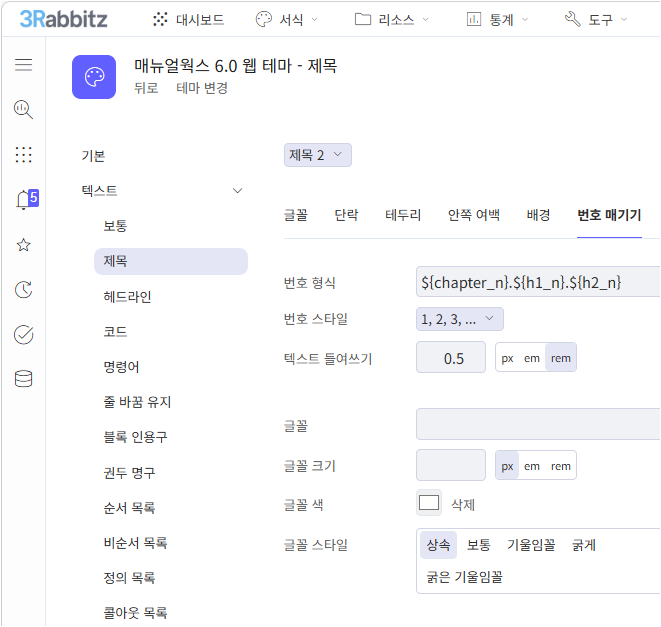Click the 글꼴 font name field
Viewport: 661px width, 627px height.
[538, 424]
